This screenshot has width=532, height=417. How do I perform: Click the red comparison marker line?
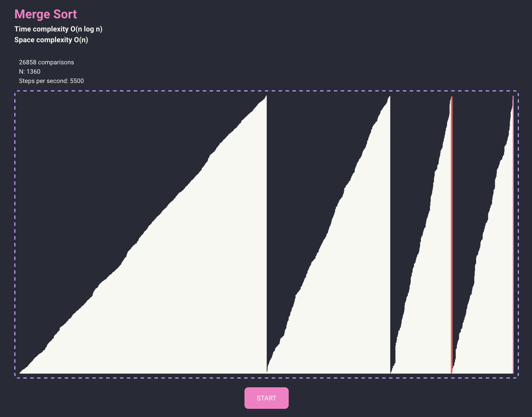[451, 233]
